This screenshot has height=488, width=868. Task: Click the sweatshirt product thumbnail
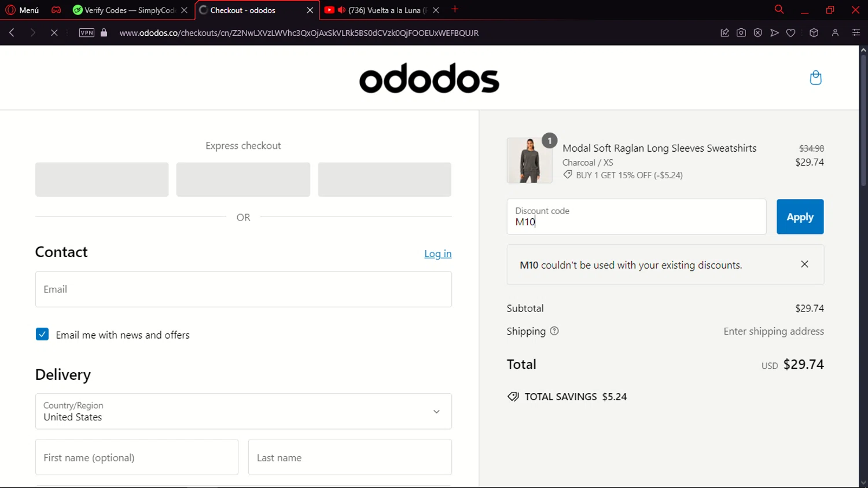coord(529,160)
